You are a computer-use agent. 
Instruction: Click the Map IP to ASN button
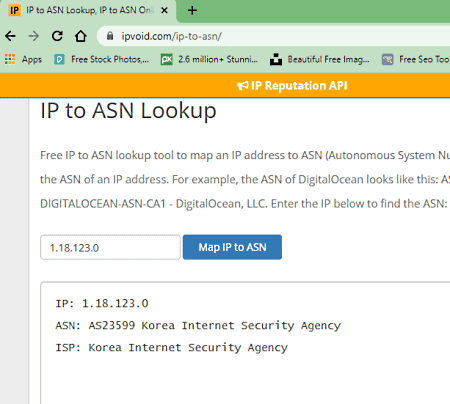pyautogui.click(x=232, y=247)
